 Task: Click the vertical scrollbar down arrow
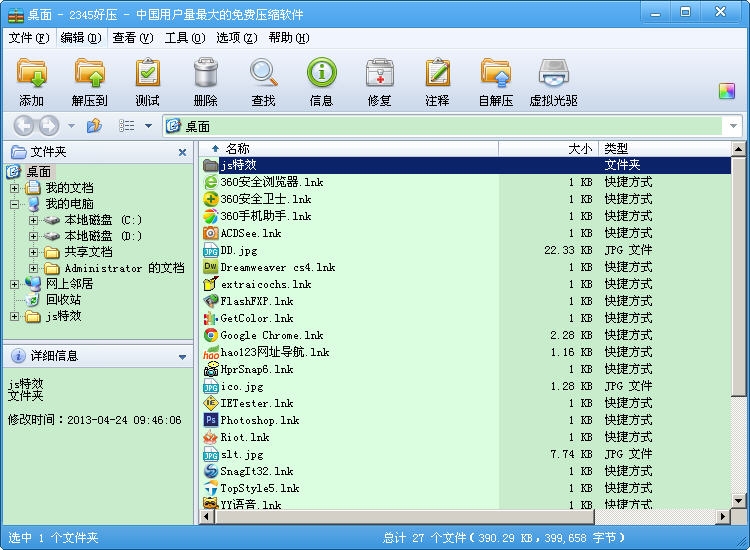point(739,501)
